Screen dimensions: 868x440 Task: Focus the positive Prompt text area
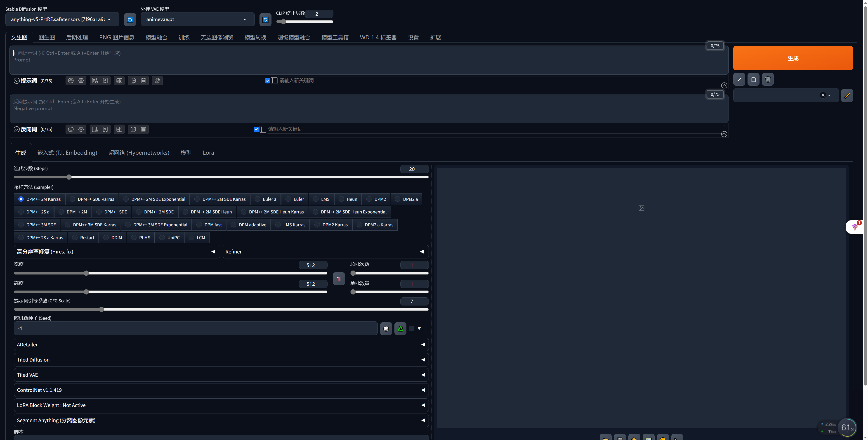[x=369, y=60]
